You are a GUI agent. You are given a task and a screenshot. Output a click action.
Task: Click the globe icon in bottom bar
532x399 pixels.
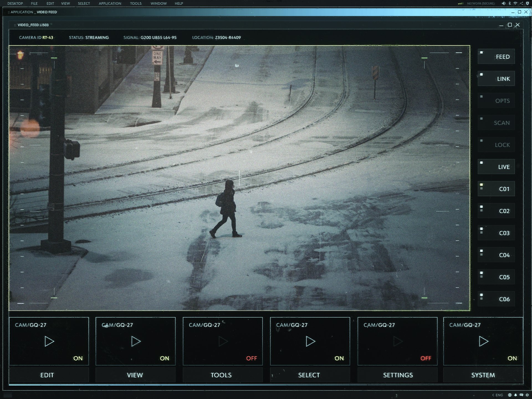510,395
